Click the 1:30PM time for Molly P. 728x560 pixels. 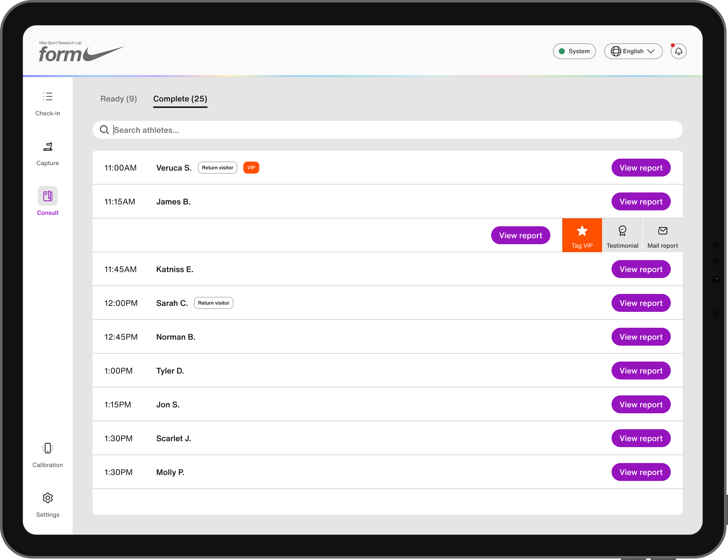coord(118,472)
